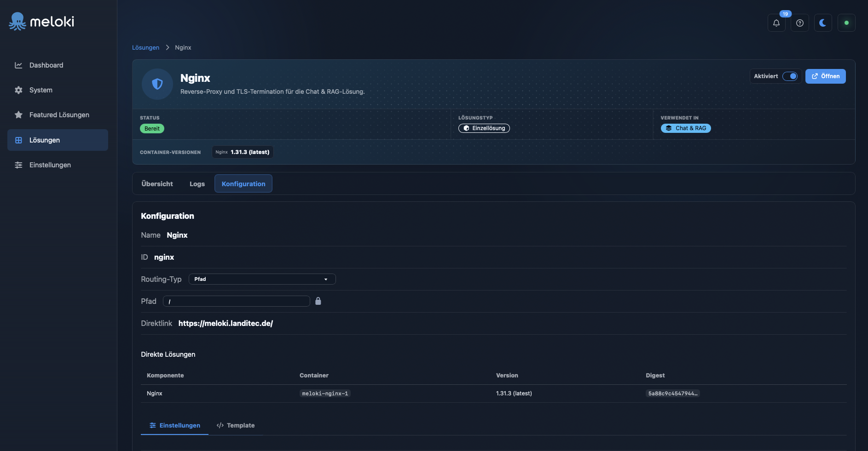
Task: Click the green status indicator button
Action: [x=846, y=23]
